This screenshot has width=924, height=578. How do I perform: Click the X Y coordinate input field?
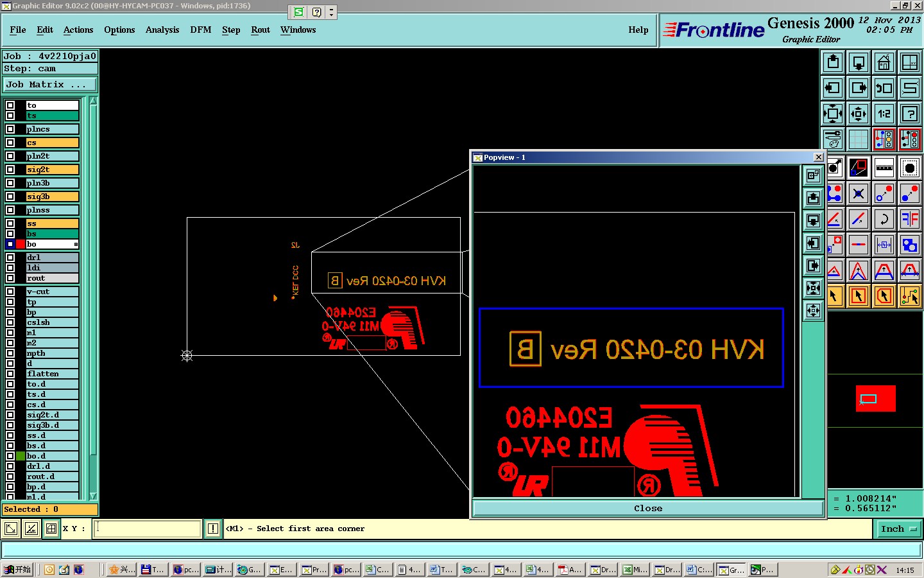pos(148,529)
